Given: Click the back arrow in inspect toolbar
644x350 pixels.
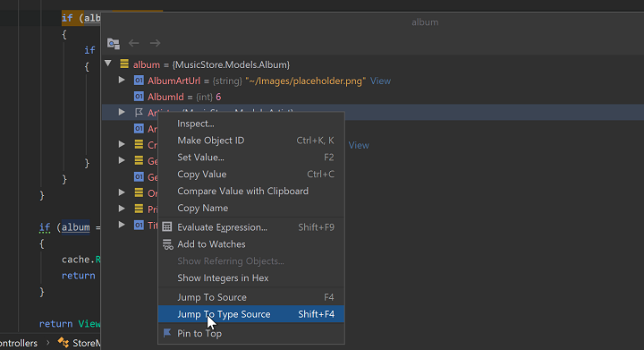Looking at the screenshot, I should (x=134, y=43).
